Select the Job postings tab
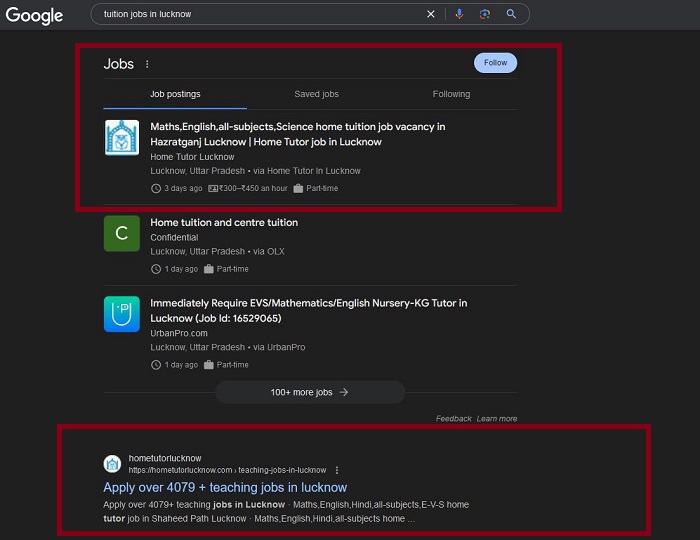This screenshot has width=700, height=540. 175,94
